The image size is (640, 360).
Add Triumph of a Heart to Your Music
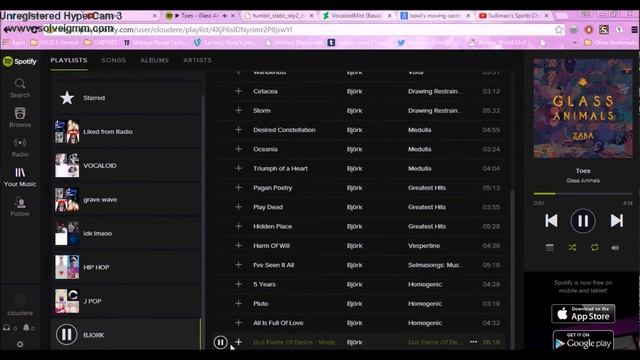tap(239, 168)
